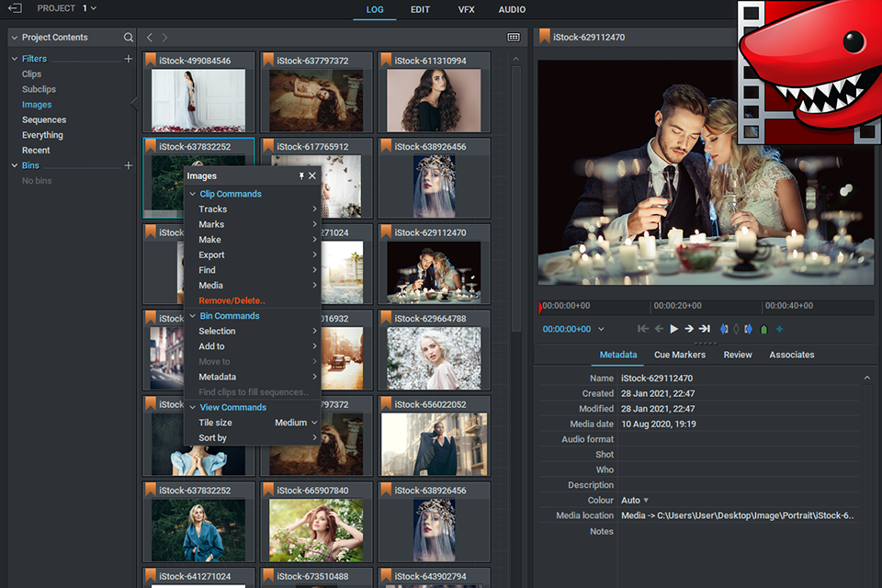Collapse the Filters section
Screen dimensions: 882x588
15,59
